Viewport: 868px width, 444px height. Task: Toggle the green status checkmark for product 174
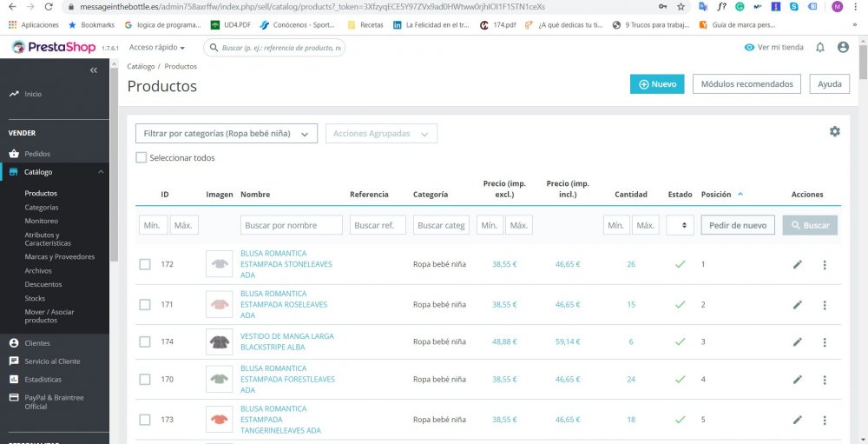pos(681,341)
